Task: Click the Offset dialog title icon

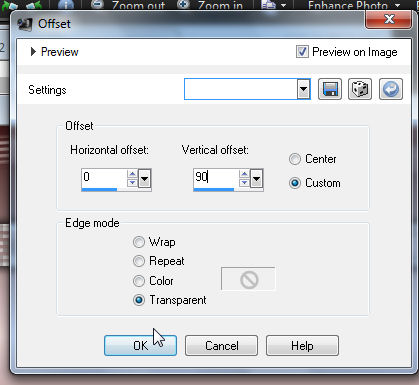Action: tap(25, 24)
